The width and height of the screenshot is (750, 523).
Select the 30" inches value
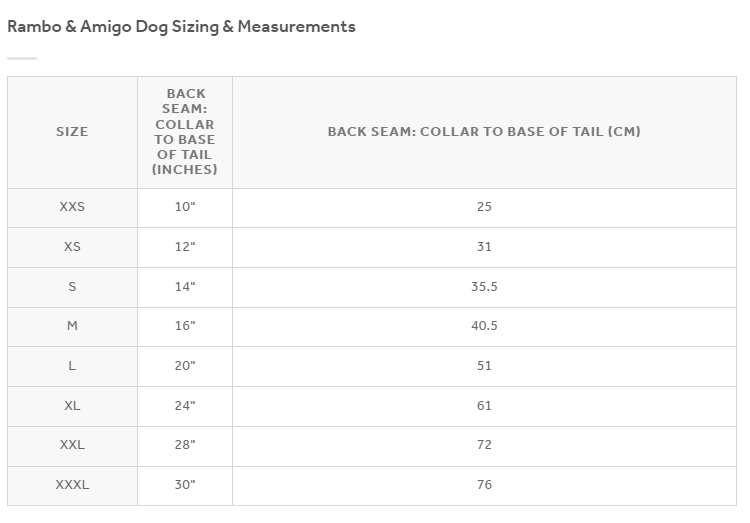[x=185, y=485]
